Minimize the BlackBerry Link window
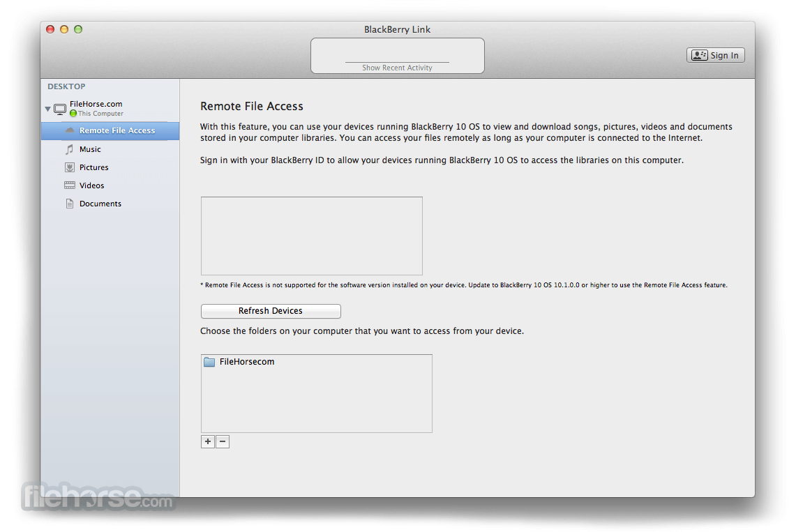Viewport: 796px width, 532px height. [x=64, y=29]
